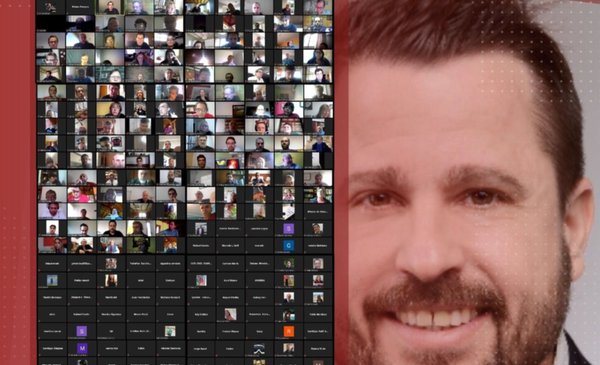Select the orange letter avatar participant tile

coord(289,331)
